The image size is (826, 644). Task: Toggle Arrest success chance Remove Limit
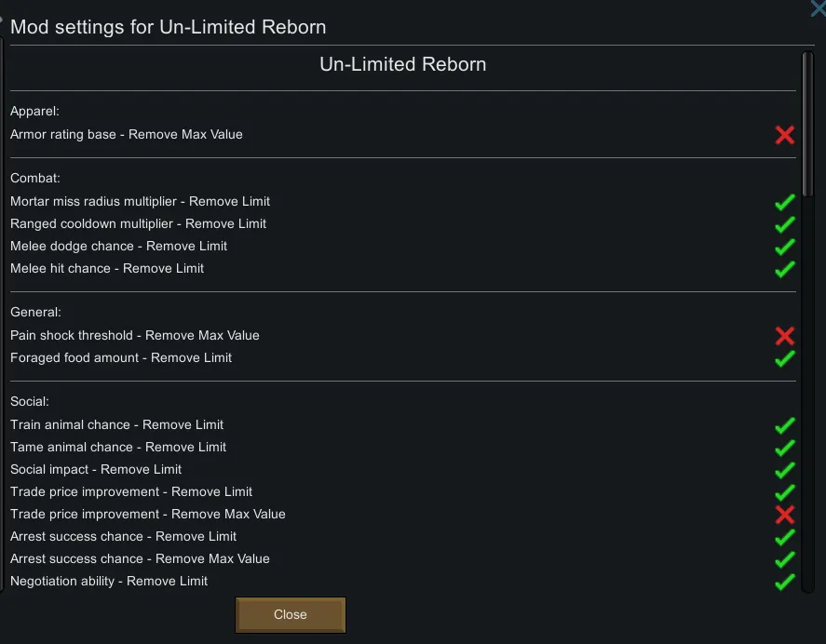tap(785, 537)
